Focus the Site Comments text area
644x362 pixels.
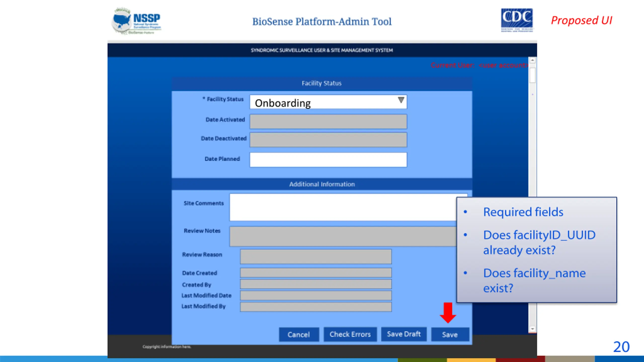coord(342,207)
